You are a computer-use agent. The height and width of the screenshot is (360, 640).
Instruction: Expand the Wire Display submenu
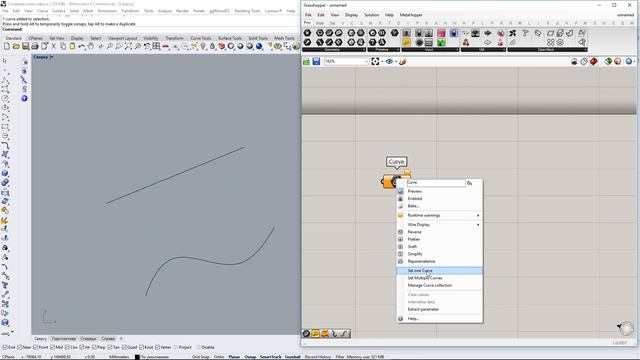(440, 224)
